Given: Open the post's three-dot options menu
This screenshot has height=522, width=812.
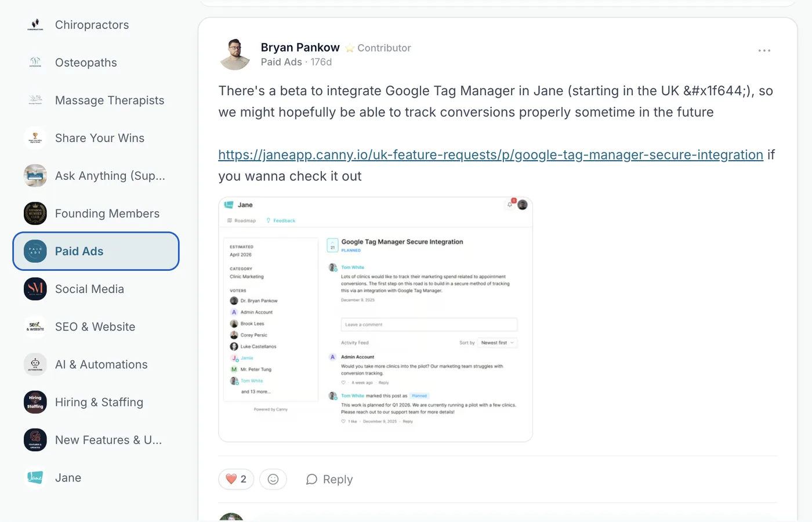Looking at the screenshot, I should [x=764, y=50].
